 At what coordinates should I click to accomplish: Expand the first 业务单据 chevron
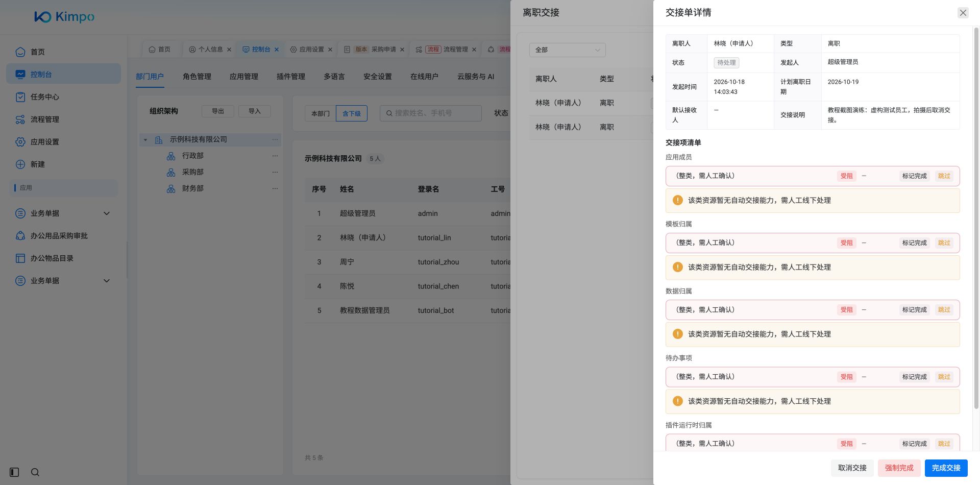(x=107, y=213)
